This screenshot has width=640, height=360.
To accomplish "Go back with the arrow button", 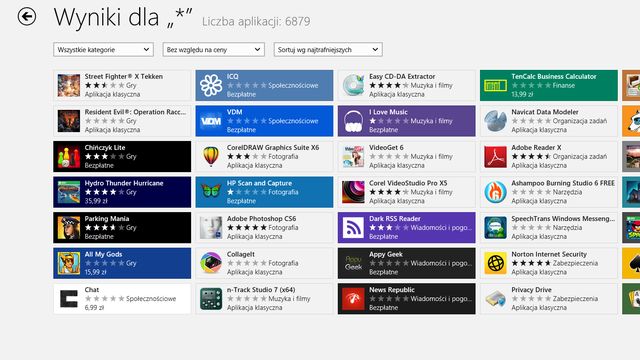I will coord(27,17).
